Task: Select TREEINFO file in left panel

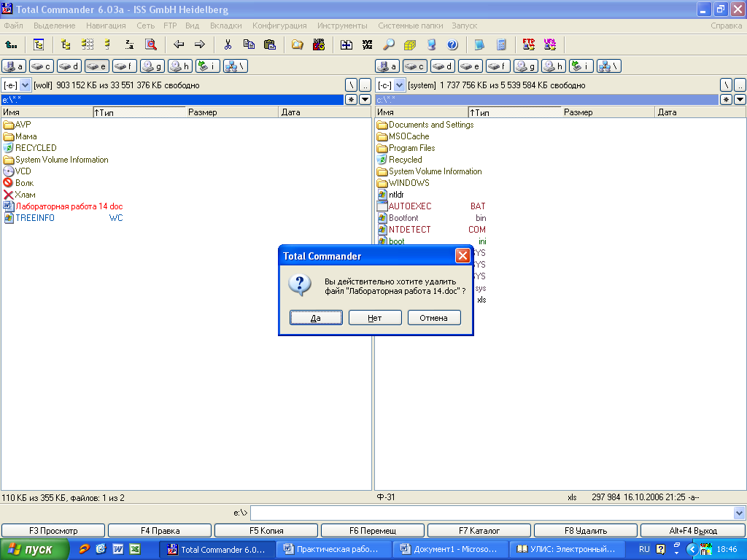Action: point(63,217)
